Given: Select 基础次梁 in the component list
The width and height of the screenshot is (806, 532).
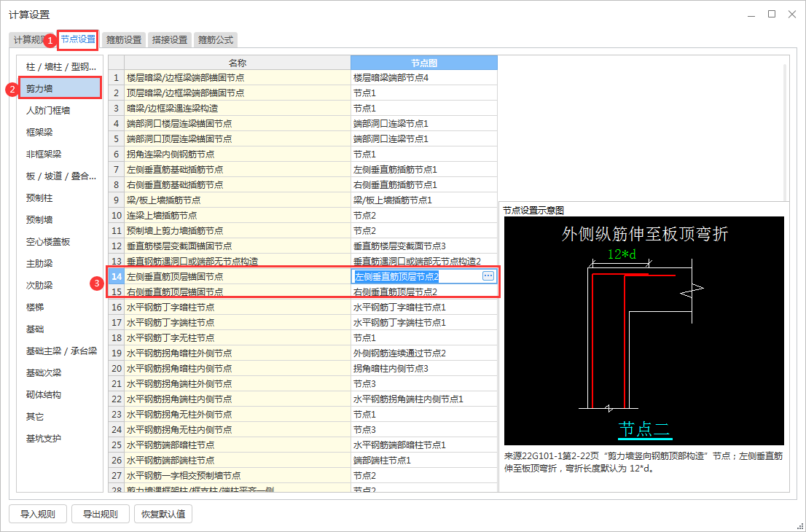Looking at the screenshot, I should (x=60, y=372).
